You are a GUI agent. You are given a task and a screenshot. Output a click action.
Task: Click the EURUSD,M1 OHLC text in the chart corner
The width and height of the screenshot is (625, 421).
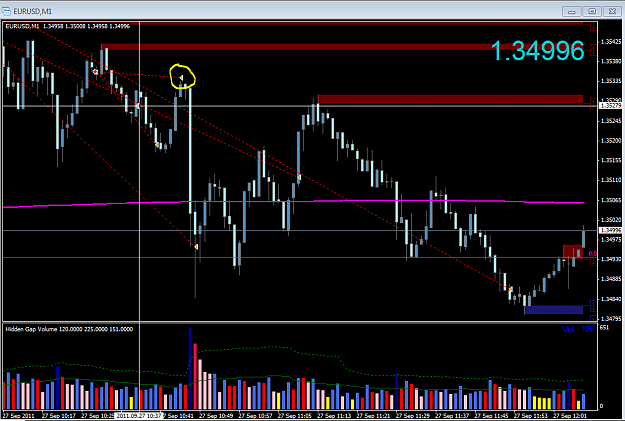(x=68, y=26)
